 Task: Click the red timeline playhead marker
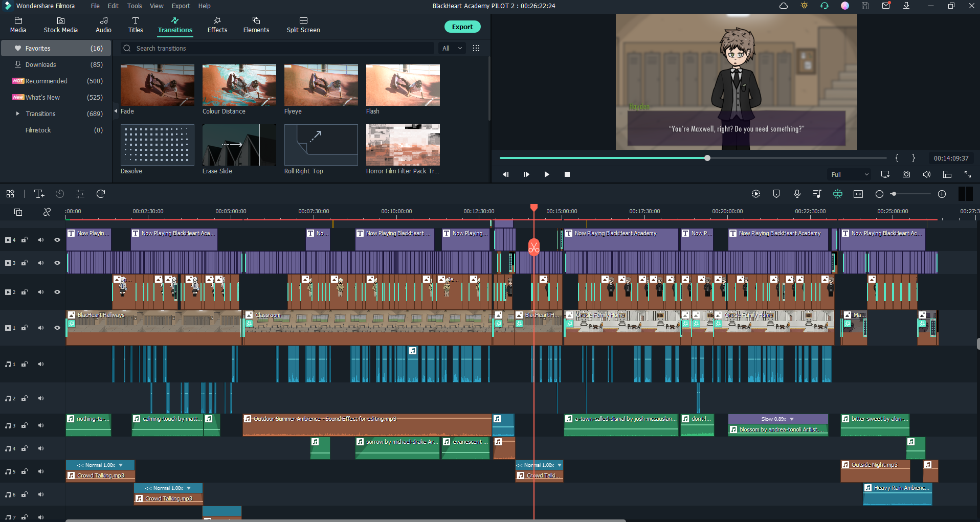point(534,208)
